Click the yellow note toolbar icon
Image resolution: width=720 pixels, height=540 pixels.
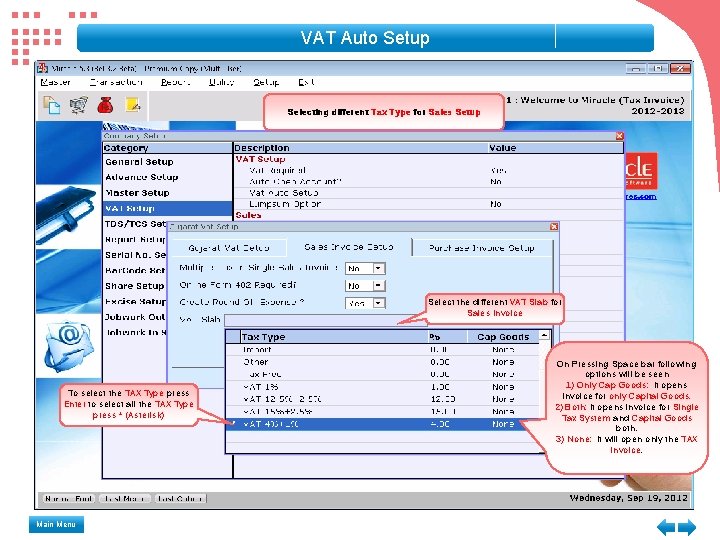point(132,105)
